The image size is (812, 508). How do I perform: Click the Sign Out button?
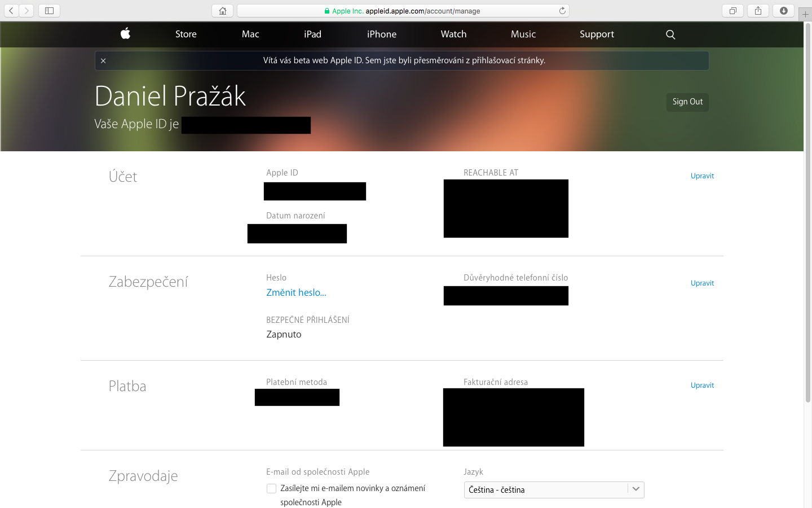687,102
